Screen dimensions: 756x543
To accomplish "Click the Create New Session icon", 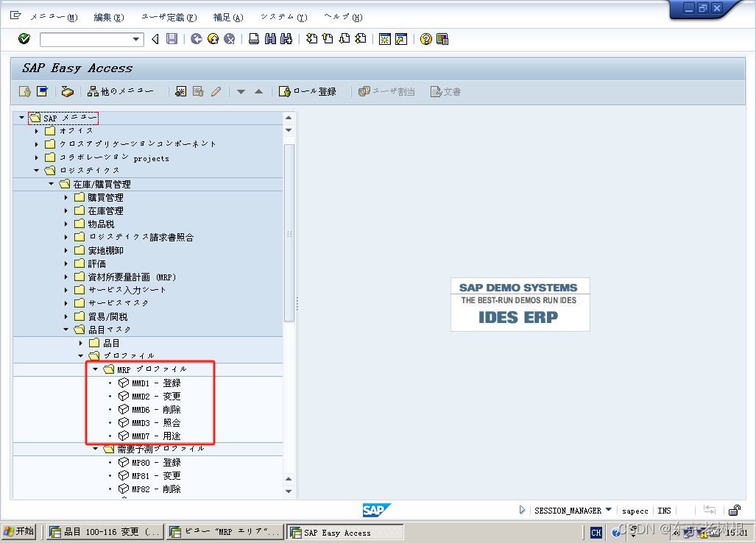I will click(x=385, y=39).
